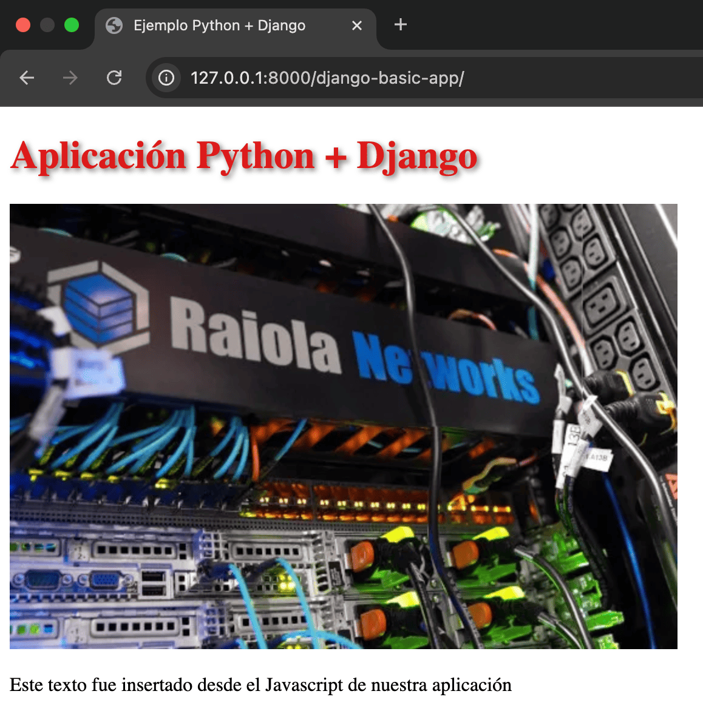Screen dimensions: 703x728
Task: Click the browser back arrow
Action: point(27,78)
